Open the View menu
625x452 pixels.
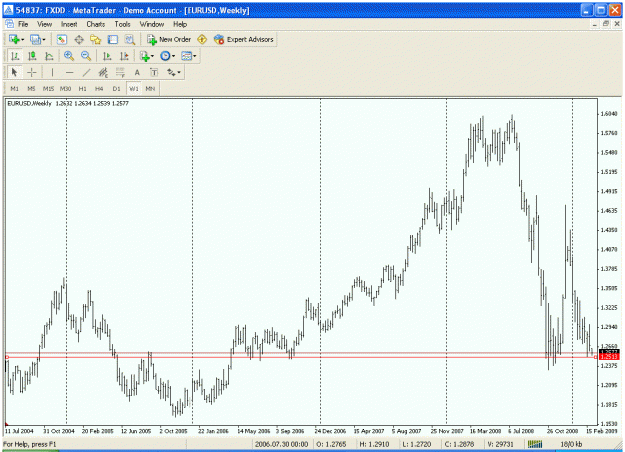pos(45,24)
